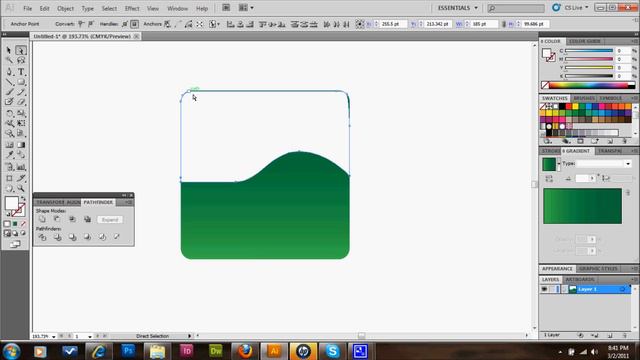Select the Selection tool arrow
The height and width of the screenshot is (360, 640).
click(9, 50)
